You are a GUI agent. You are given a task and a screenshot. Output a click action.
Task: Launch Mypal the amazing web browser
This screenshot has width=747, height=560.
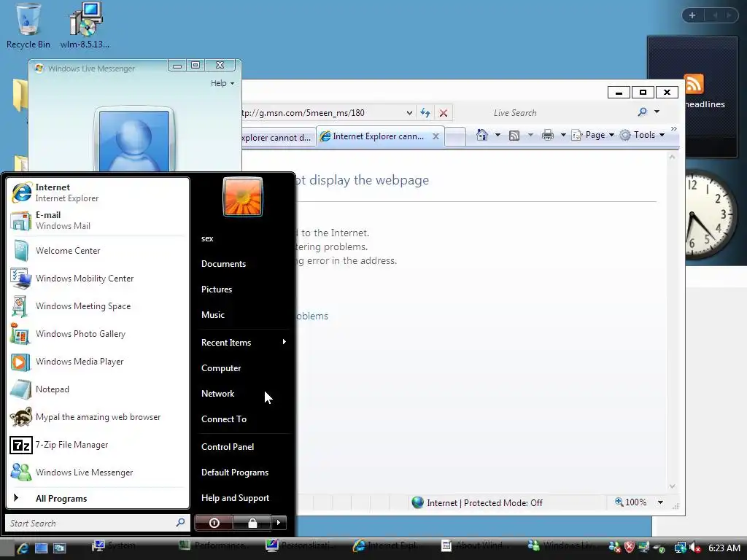pos(98,416)
